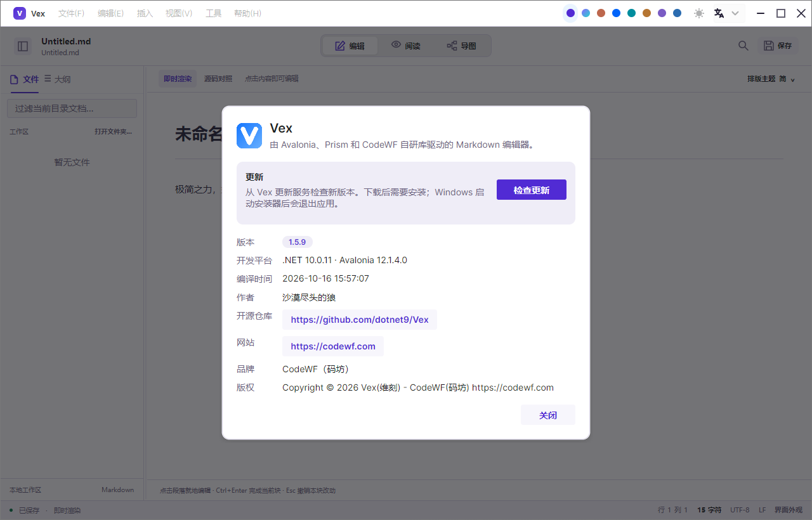Open the 文件(F) menu

(x=71, y=13)
